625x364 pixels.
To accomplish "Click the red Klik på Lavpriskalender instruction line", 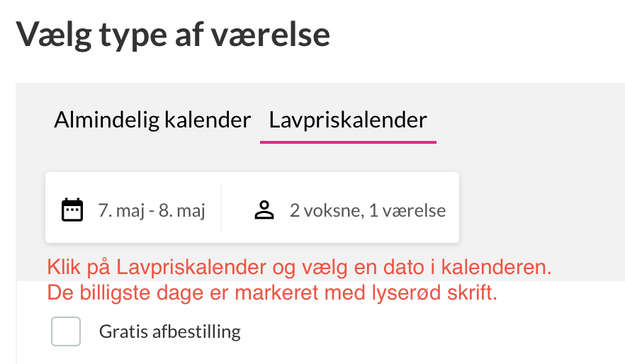I will coord(299,267).
